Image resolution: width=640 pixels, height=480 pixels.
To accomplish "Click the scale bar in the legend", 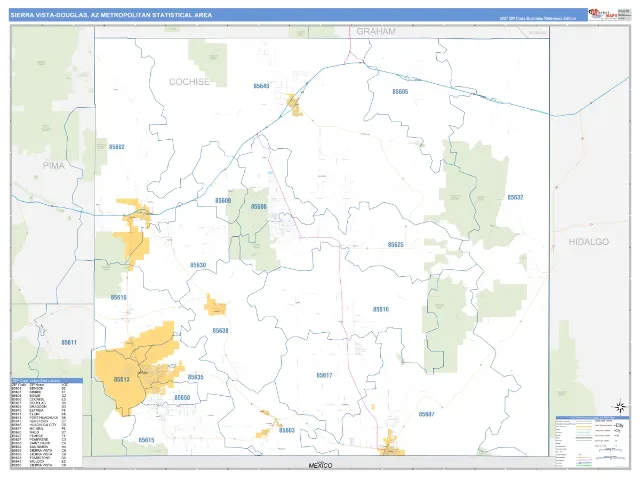I will [610, 450].
